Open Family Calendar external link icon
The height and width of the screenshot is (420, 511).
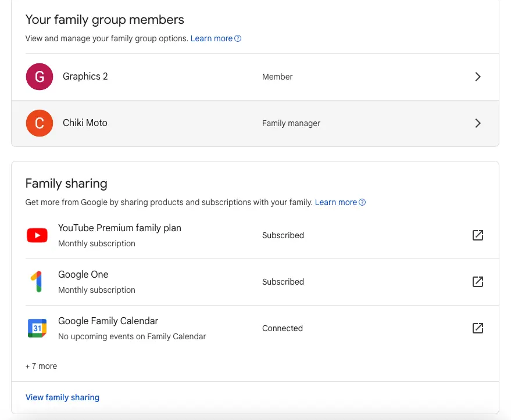(478, 328)
